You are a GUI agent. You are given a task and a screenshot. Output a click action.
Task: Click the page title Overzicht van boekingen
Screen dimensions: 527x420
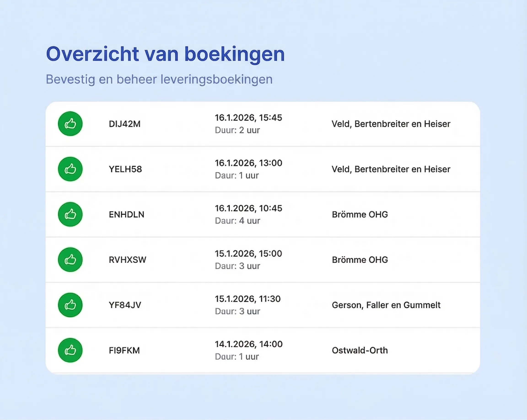pos(165,54)
